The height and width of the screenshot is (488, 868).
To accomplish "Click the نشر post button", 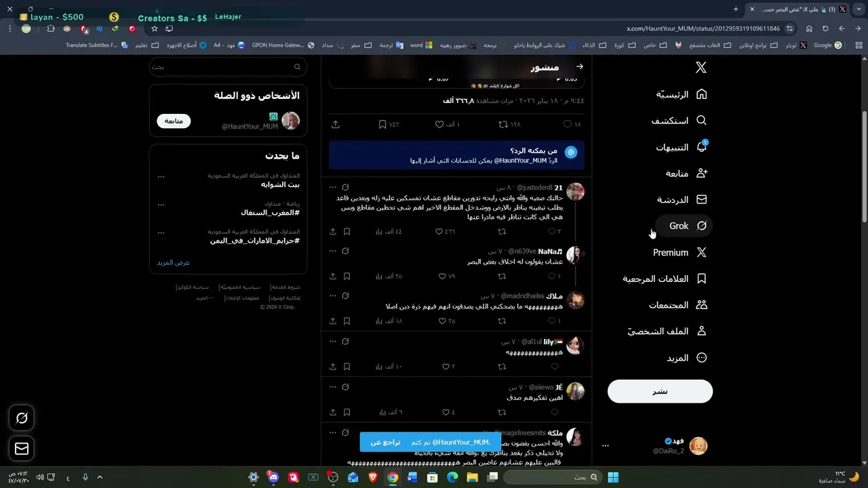I will [x=660, y=391].
